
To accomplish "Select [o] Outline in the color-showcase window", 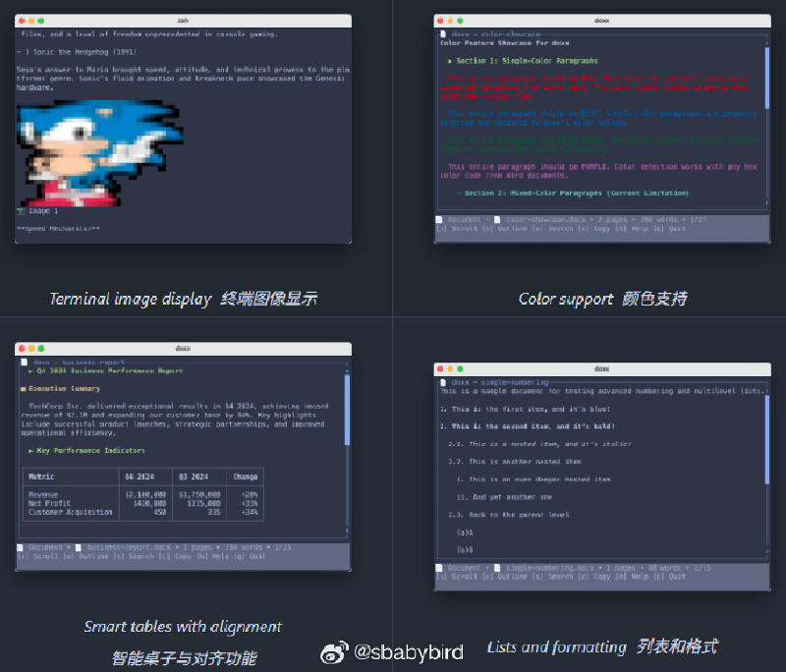I will [x=501, y=228].
